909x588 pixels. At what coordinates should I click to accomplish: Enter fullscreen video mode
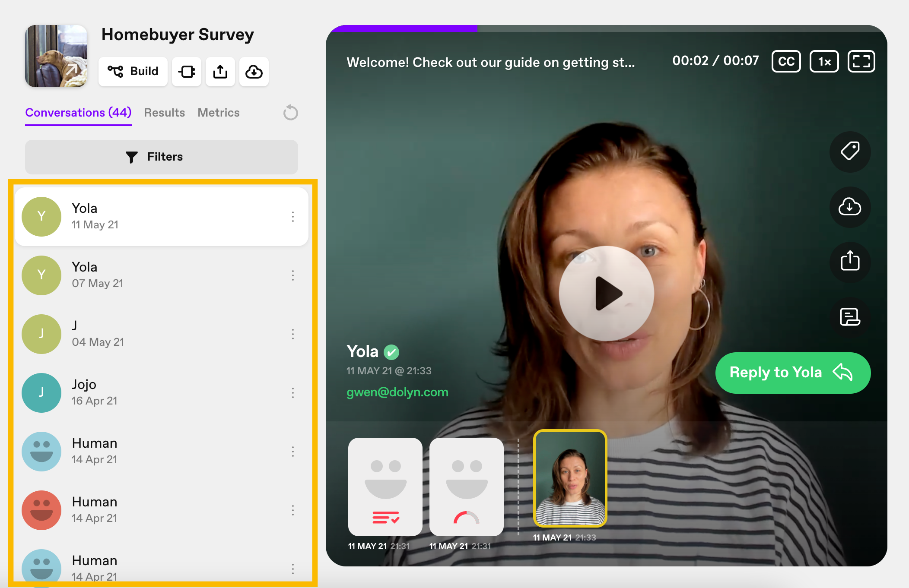(861, 61)
